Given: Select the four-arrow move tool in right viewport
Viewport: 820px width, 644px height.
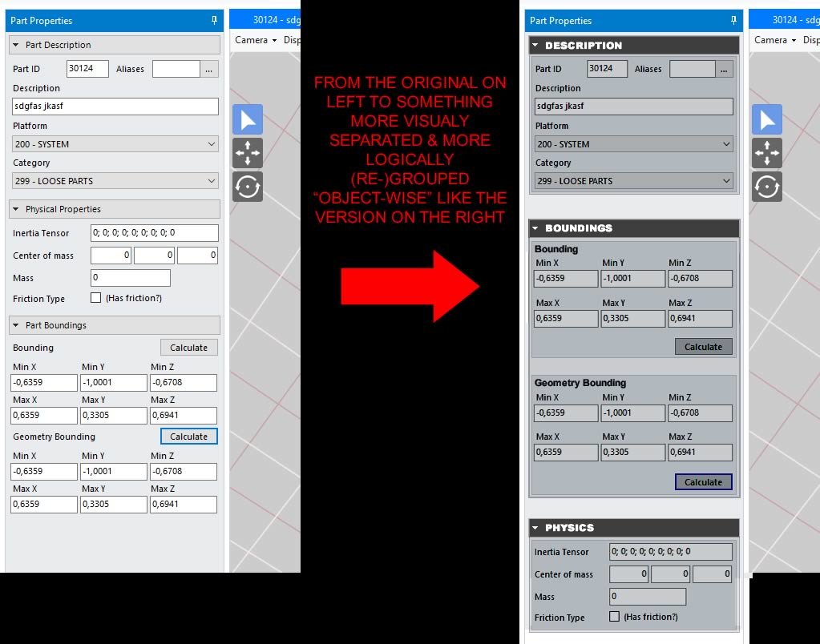Looking at the screenshot, I should click(767, 153).
